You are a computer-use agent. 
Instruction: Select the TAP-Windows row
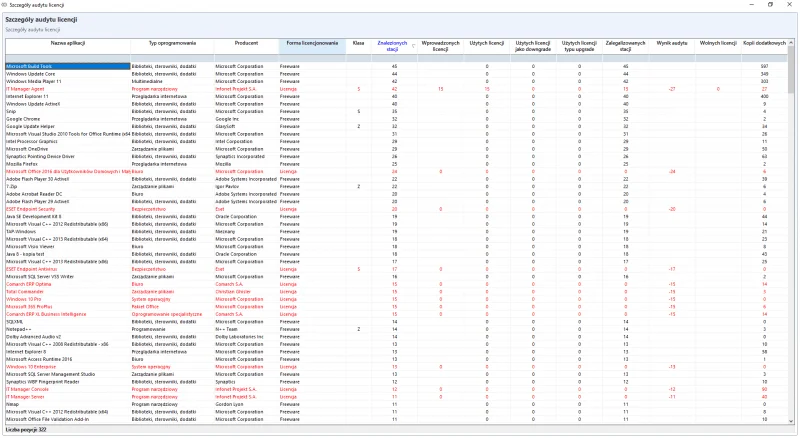coord(396,232)
